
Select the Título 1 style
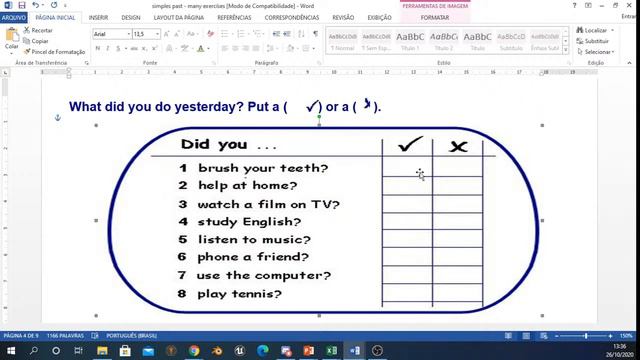pyautogui.click(x=410, y=41)
